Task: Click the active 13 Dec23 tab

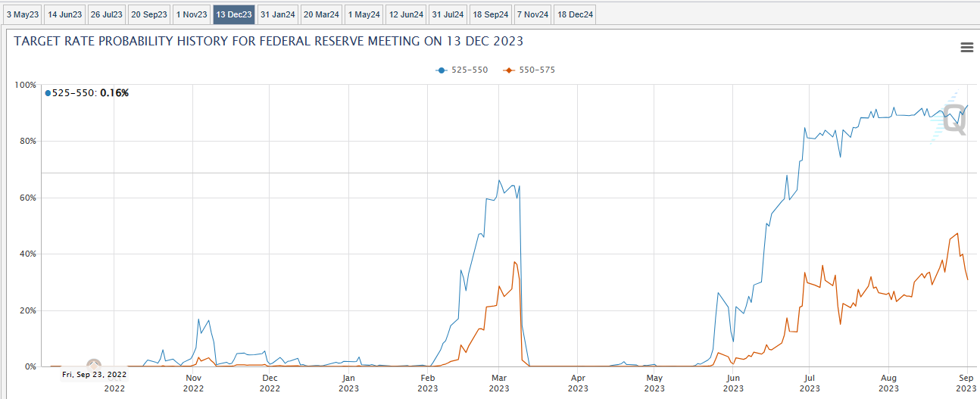Action: pos(234,14)
